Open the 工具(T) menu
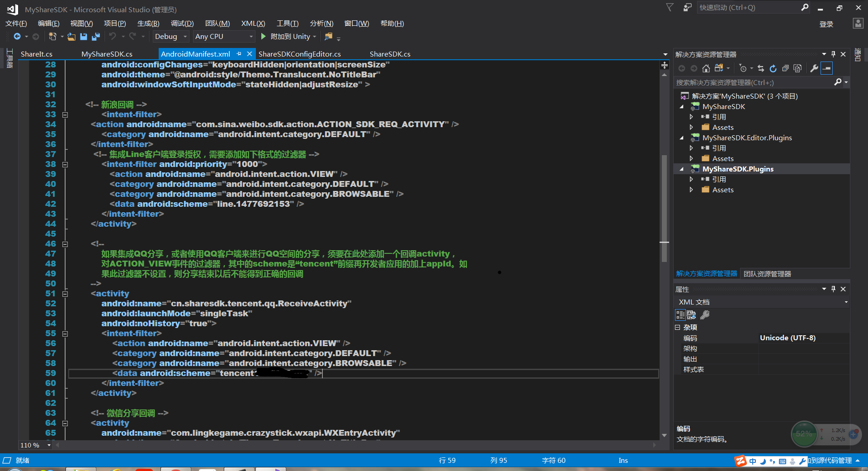 tap(288, 24)
